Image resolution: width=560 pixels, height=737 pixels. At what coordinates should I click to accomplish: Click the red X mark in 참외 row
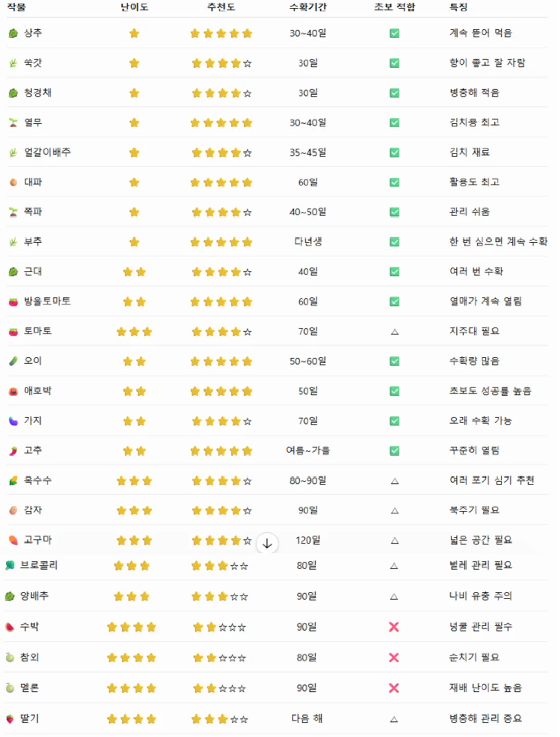point(394,657)
